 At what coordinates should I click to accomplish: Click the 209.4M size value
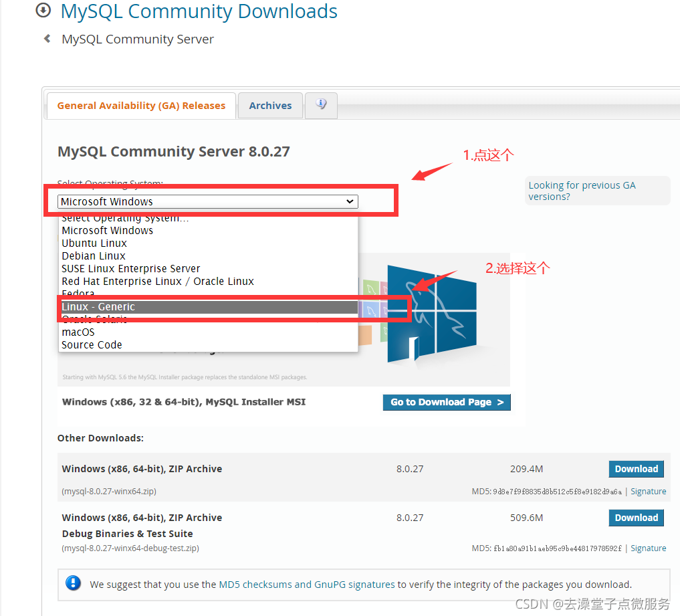pos(526,468)
